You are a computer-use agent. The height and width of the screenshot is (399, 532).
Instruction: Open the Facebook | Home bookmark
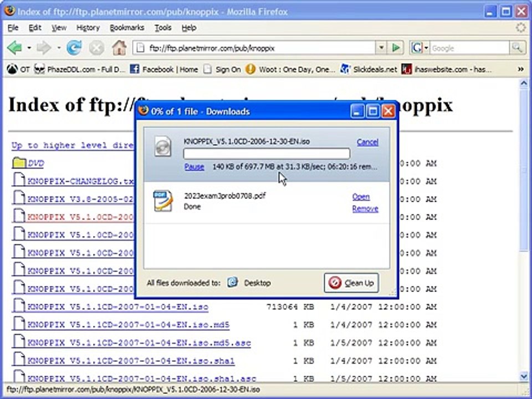coord(164,70)
